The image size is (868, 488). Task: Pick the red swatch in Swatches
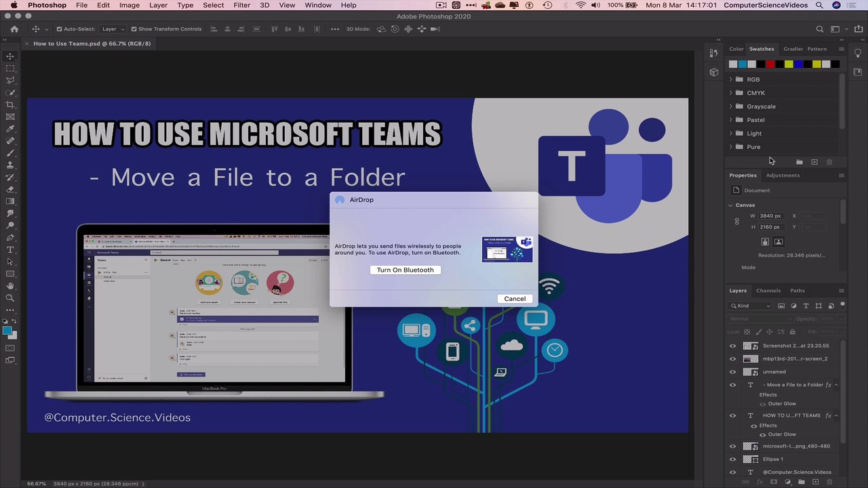(x=770, y=64)
